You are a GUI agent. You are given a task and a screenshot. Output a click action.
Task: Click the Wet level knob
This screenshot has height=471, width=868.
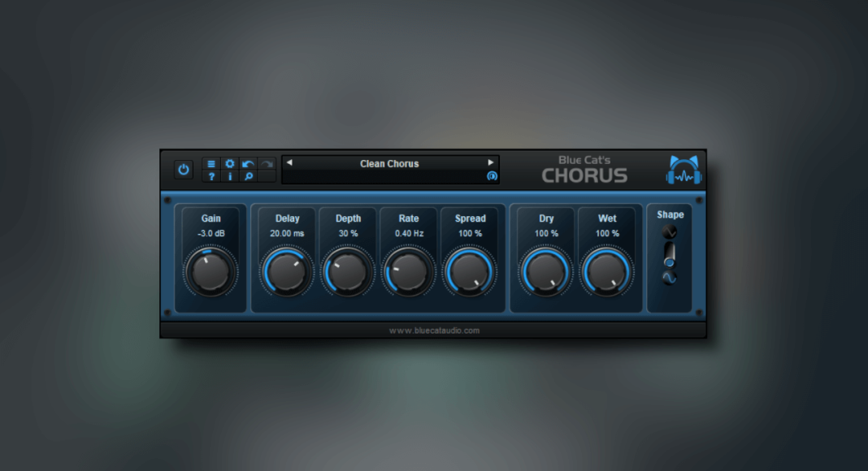(607, 271)
